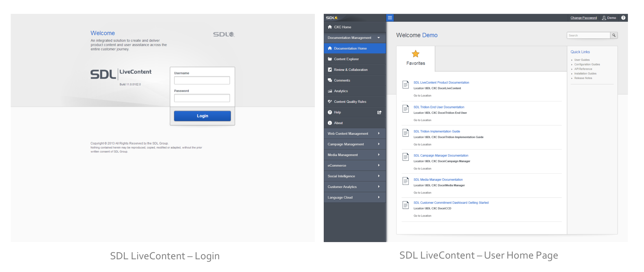The height and width of the screenshot is (272, 644).
Task: Click the search magnifier button
Action: click(614, 35)
